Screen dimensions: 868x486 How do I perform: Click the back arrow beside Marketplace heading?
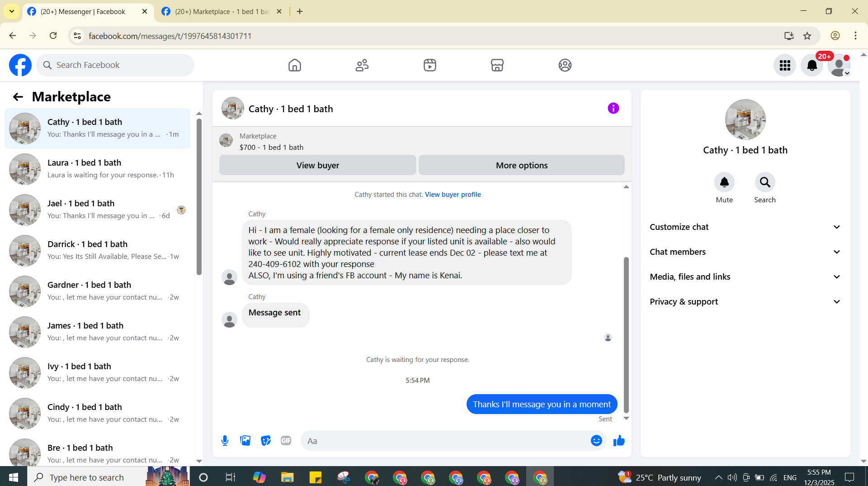pos(18,97)
